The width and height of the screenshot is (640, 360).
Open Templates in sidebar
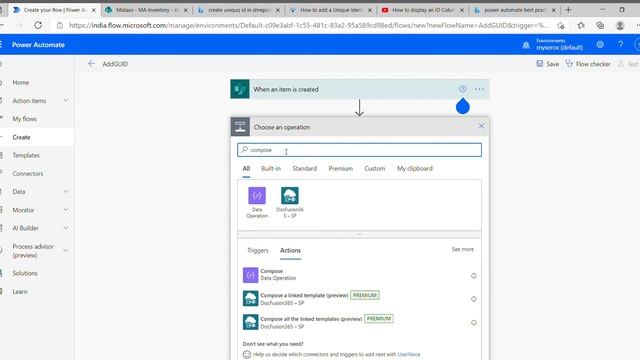[x=26, y=156]
